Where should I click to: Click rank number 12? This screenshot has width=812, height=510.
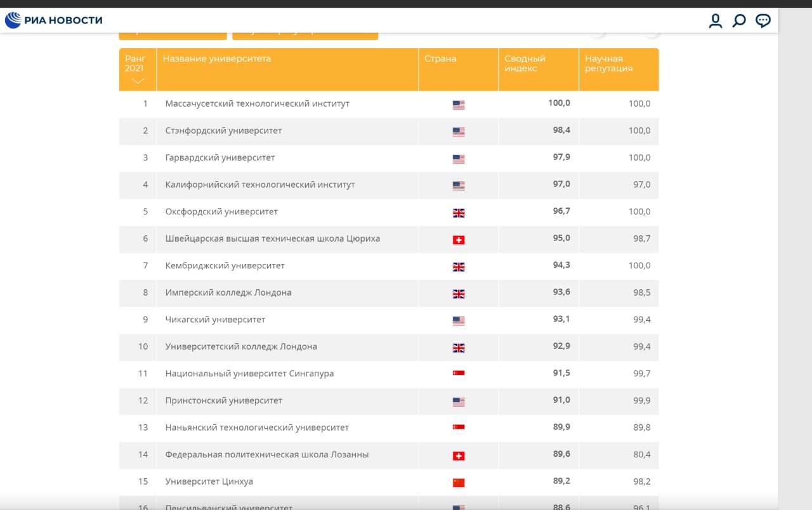(143, 400)
